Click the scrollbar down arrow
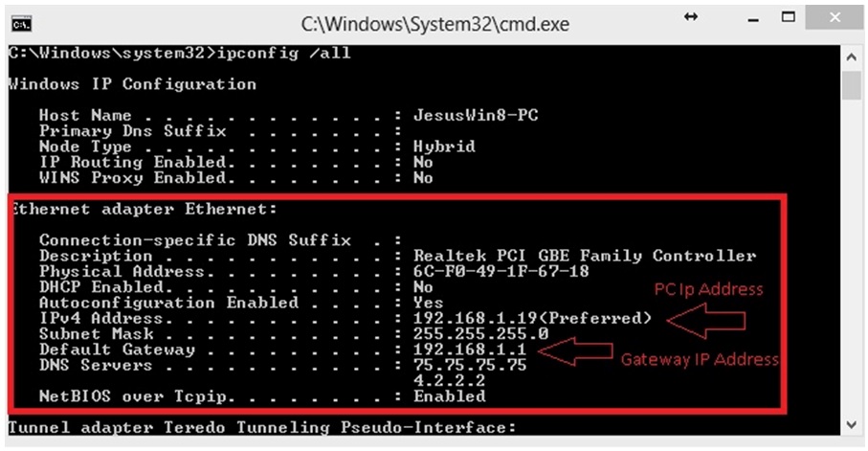 click(852, 425)
